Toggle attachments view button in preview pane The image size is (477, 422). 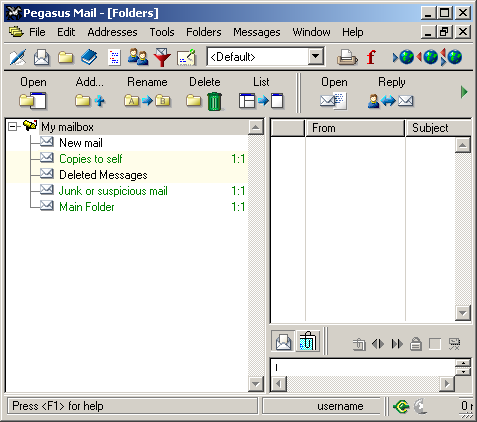click(x=308, y=341)
